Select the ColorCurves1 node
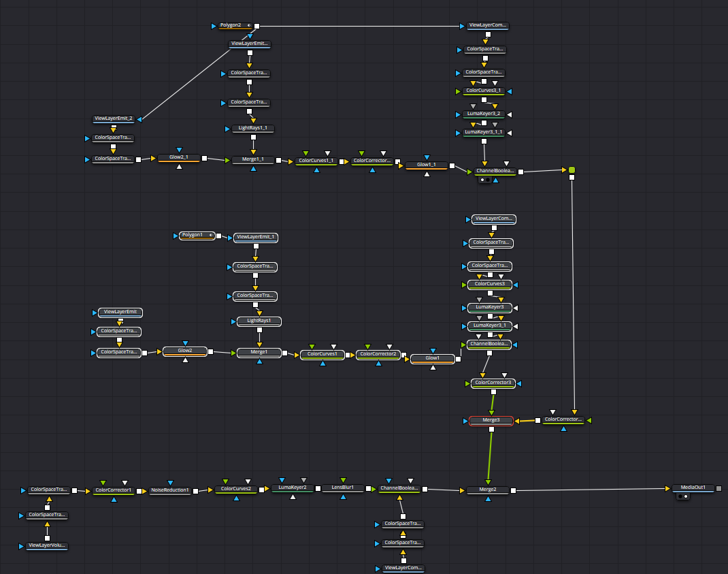The width and height of the screenshot is (728, 574). (322, 355)
